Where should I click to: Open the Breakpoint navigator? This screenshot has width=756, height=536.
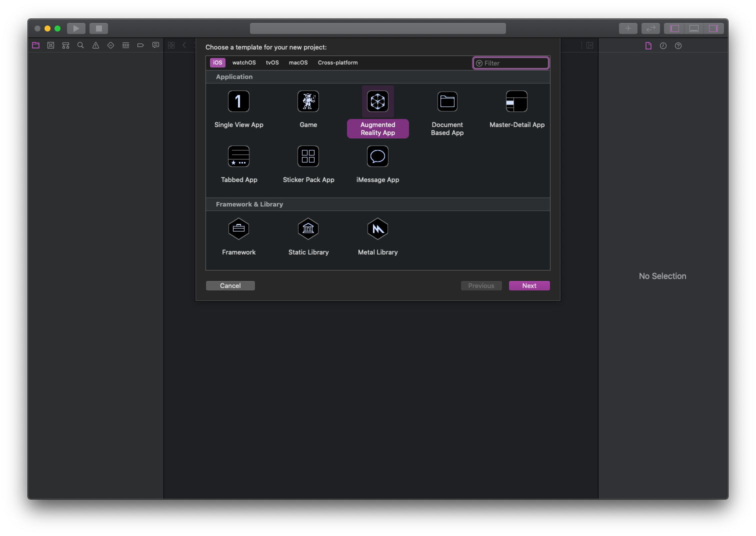pos(140,45)
